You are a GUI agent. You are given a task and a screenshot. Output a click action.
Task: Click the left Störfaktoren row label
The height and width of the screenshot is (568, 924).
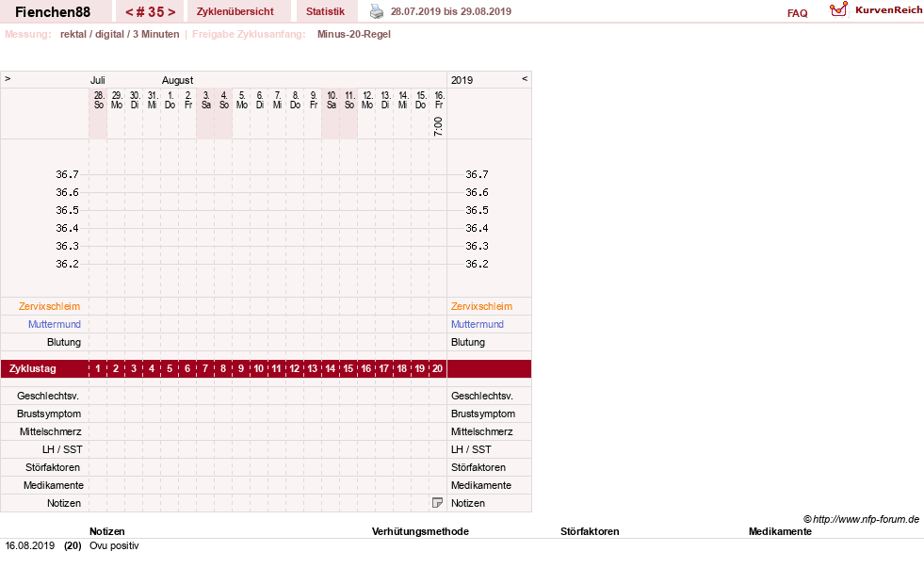(x=53, y=467)
